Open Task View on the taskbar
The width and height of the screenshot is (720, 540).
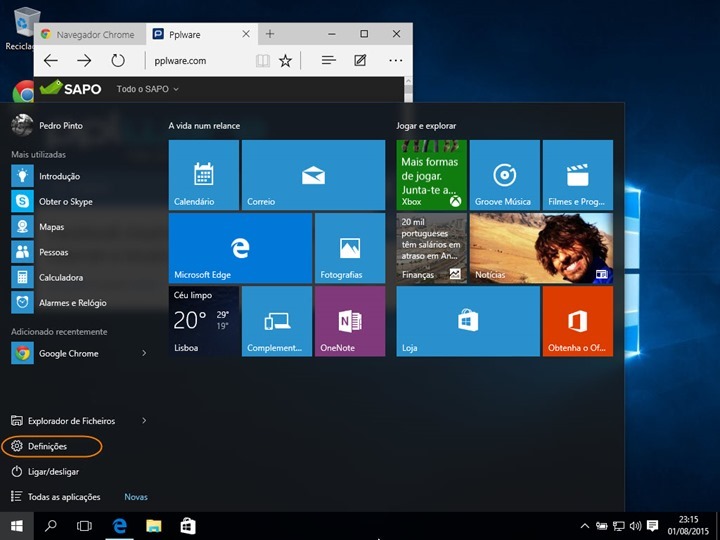pyautogui.click(x=84, y=526)
